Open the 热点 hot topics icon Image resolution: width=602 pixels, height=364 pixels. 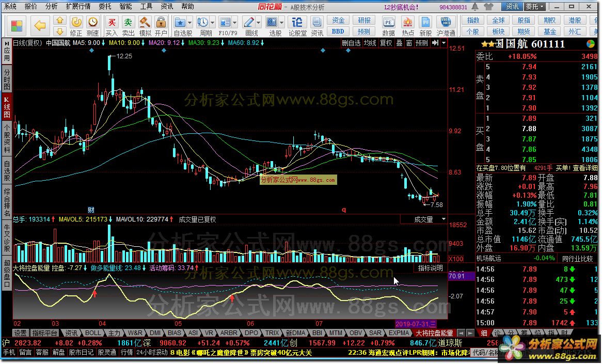click(x=408, y=26)
